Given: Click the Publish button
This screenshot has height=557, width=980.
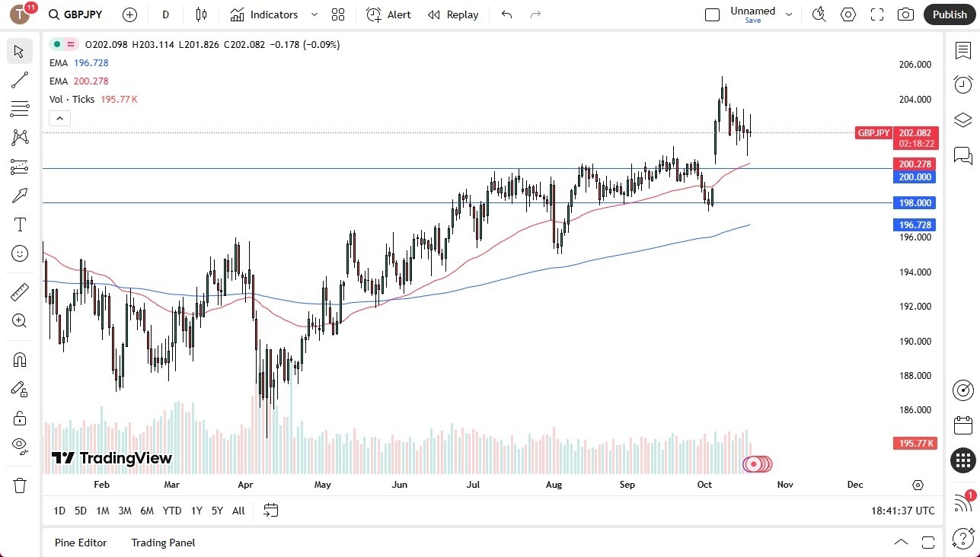Looking at the screenshot, I should (x=949, y=14).
